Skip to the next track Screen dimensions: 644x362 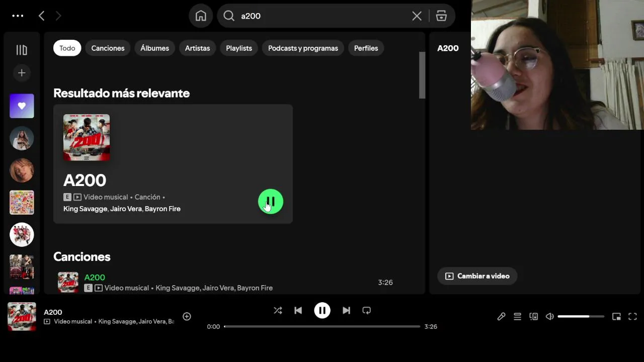[346, 311]
